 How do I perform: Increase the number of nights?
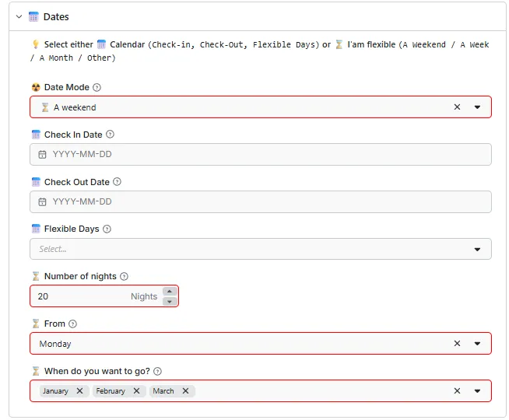point(170,292)
